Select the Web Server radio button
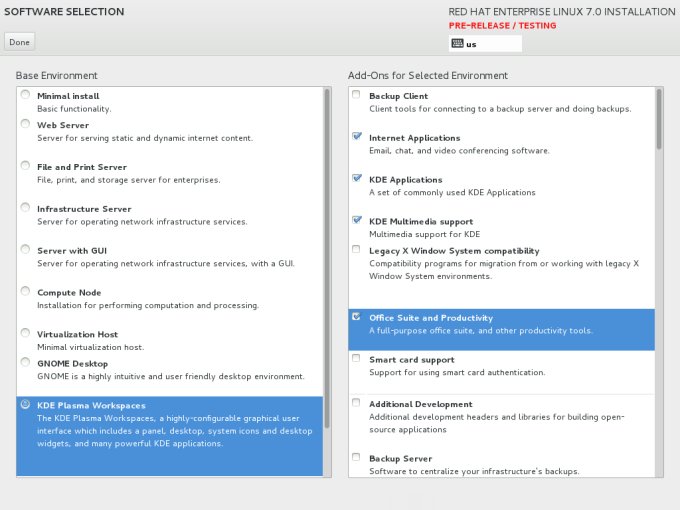Screen dimensions: 680x510 click(25, 124)
